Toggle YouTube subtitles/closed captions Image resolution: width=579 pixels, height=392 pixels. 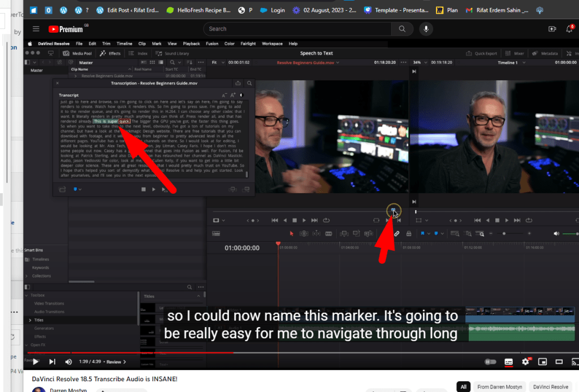click(x=508, y=361)
